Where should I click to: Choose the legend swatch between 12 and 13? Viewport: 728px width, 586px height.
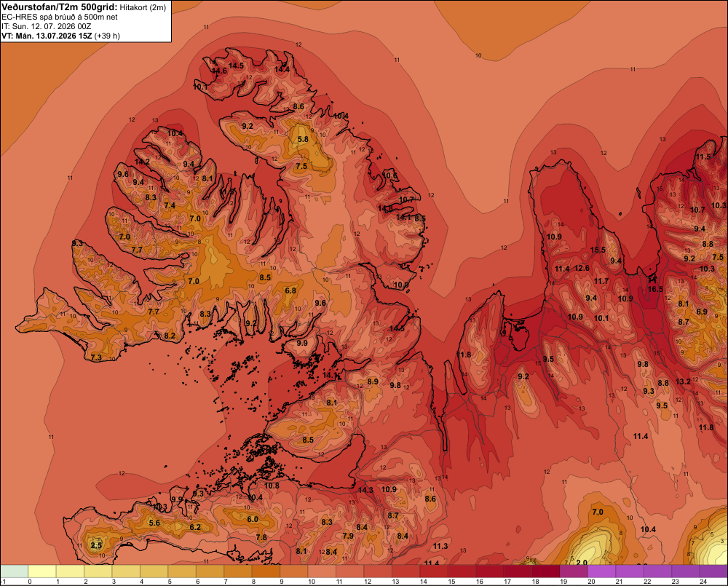(x=378, y=571)
